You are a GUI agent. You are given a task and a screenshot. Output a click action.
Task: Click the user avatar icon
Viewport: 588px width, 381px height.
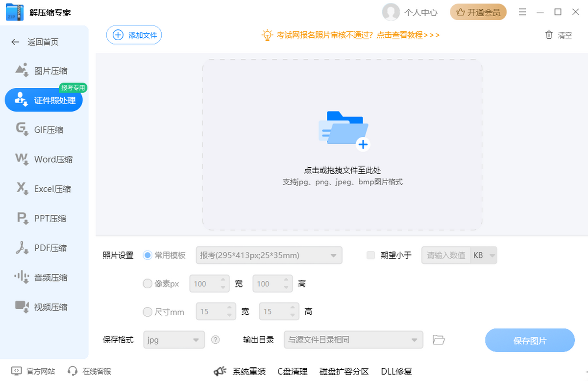(391, 12)
